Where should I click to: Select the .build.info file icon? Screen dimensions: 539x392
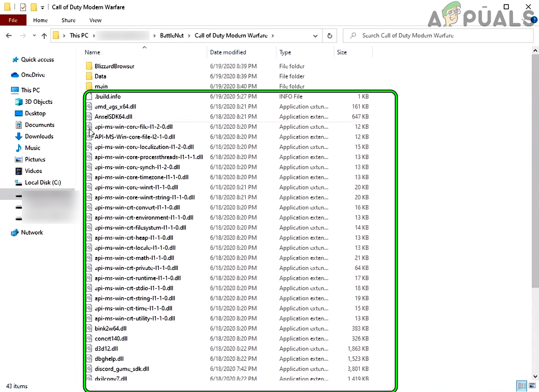(x=89, y=97)
